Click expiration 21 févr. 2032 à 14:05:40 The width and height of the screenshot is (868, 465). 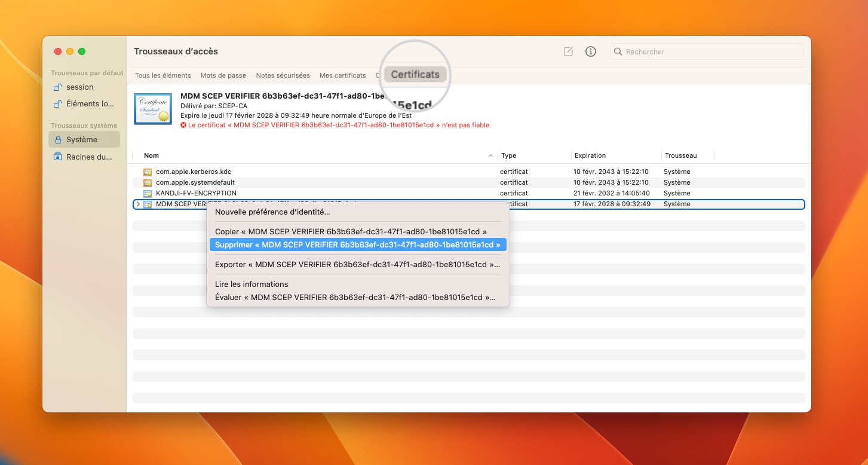tap(612, 194)
